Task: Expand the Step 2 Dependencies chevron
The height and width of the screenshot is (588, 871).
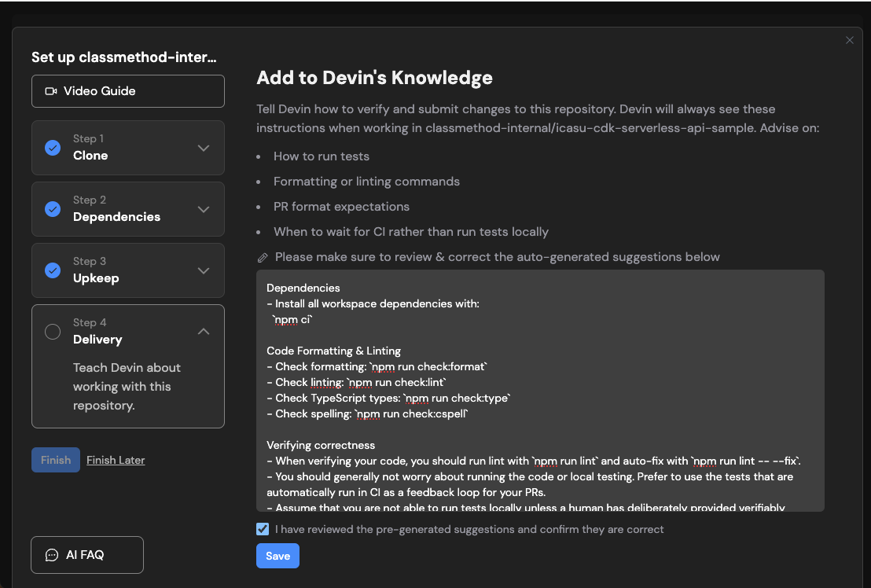Action: tap(204, 209)
